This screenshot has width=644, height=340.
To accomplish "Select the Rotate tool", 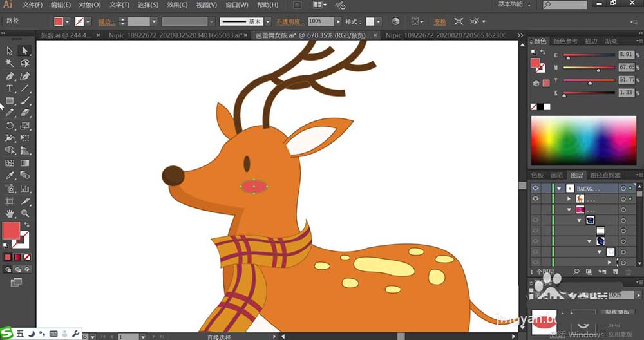I will click(x=10, y=126).
